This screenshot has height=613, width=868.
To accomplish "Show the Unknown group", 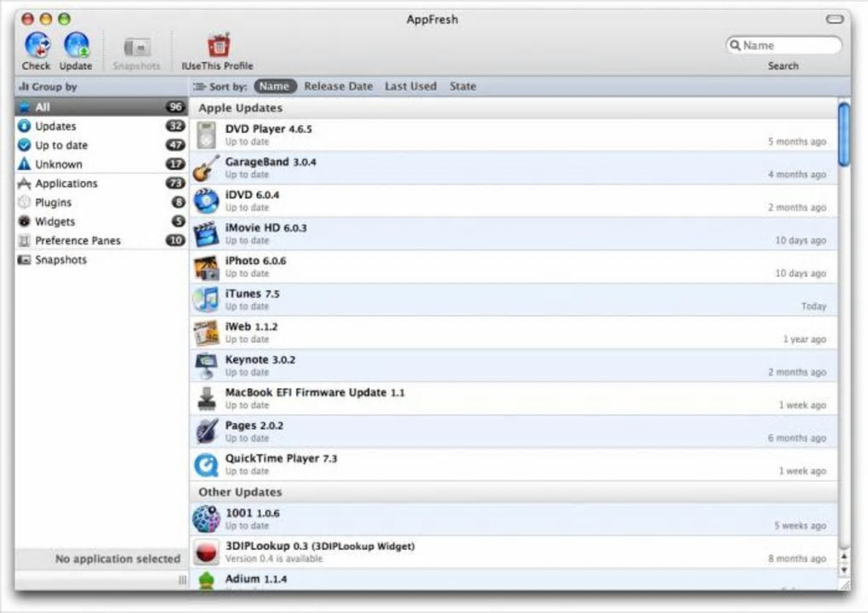I will coord(102,164).
